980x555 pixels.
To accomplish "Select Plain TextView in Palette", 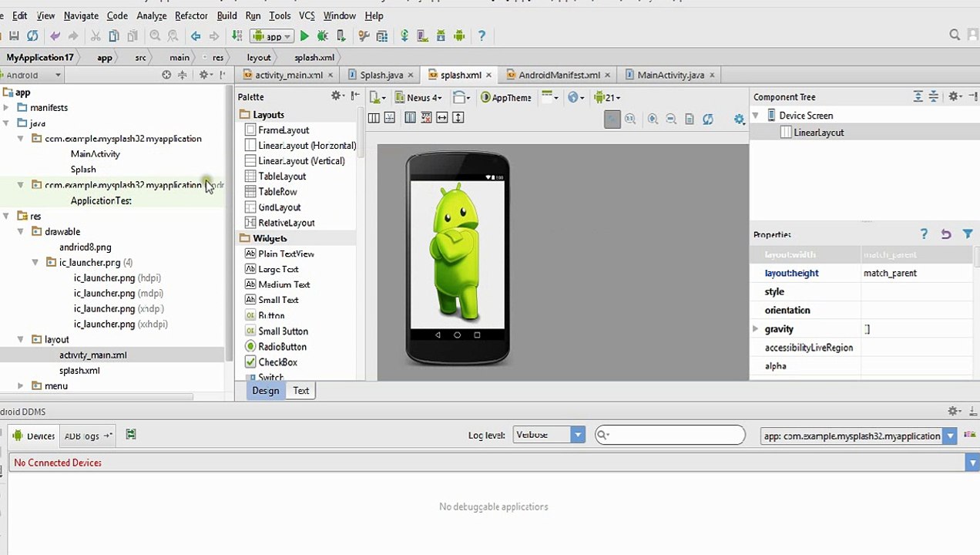I will 279,254.
